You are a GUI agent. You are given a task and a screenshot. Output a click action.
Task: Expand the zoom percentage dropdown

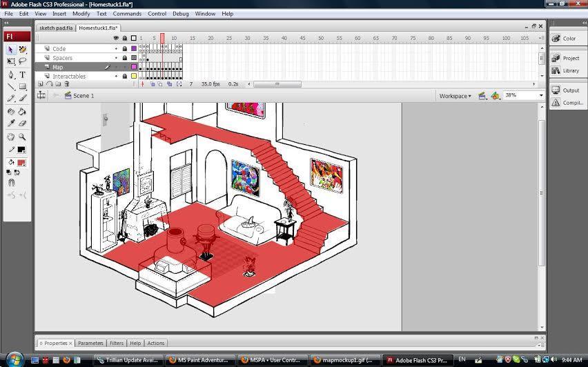[x=540, y=95]
